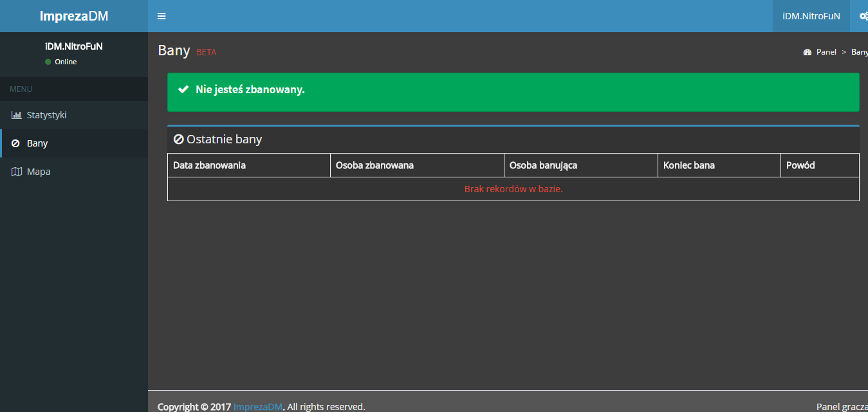
Task: Open the iDM.NitroFuN user menu in top bar
Action: point(811,16)
